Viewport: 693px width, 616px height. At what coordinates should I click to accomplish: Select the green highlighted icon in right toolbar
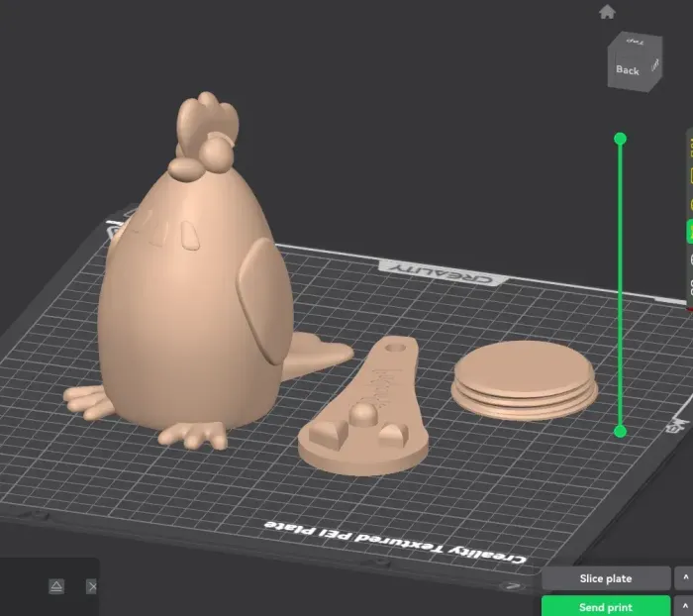coord(689,231)
